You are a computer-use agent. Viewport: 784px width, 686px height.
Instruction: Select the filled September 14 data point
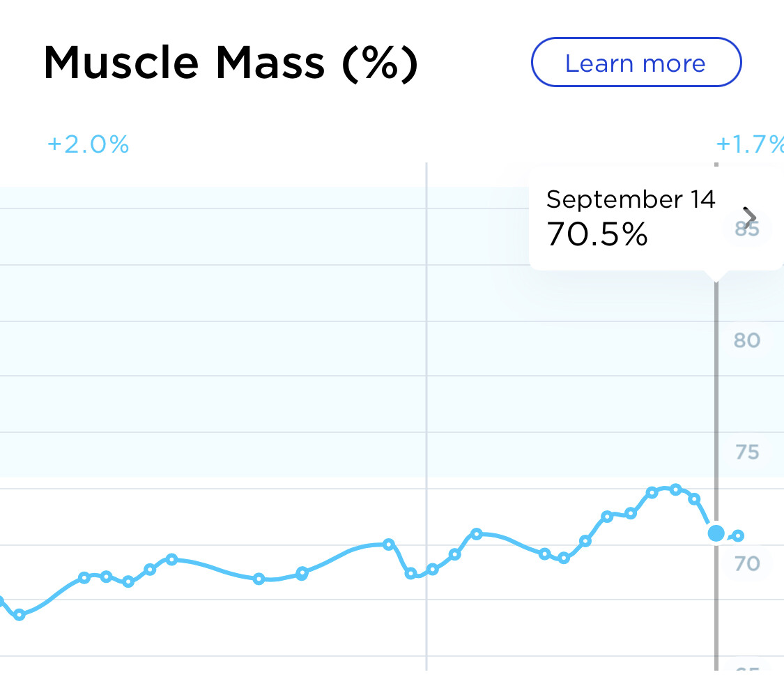pos(716,533)
